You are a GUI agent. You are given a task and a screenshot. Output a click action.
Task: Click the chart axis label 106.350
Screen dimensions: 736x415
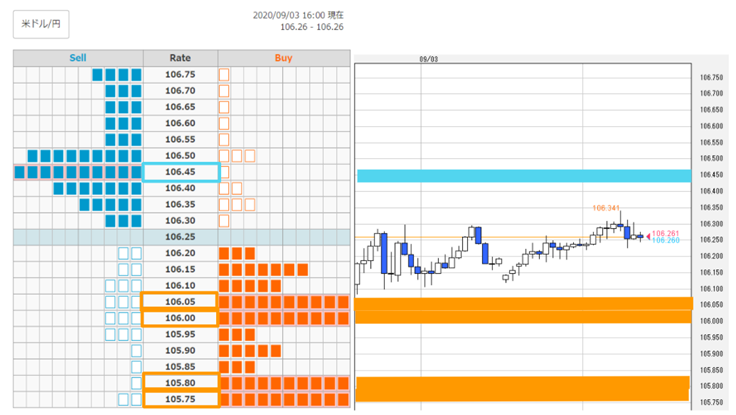[x=712, y=208]
